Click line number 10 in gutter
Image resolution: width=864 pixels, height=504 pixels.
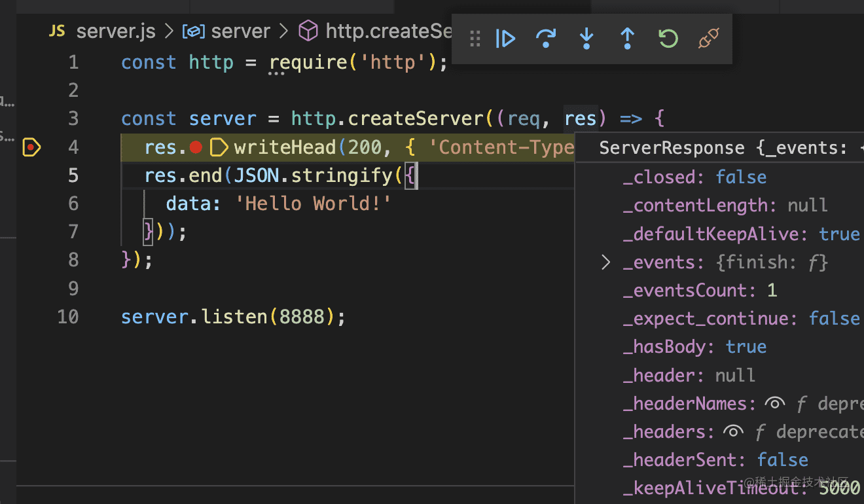[x=67, y=317]
